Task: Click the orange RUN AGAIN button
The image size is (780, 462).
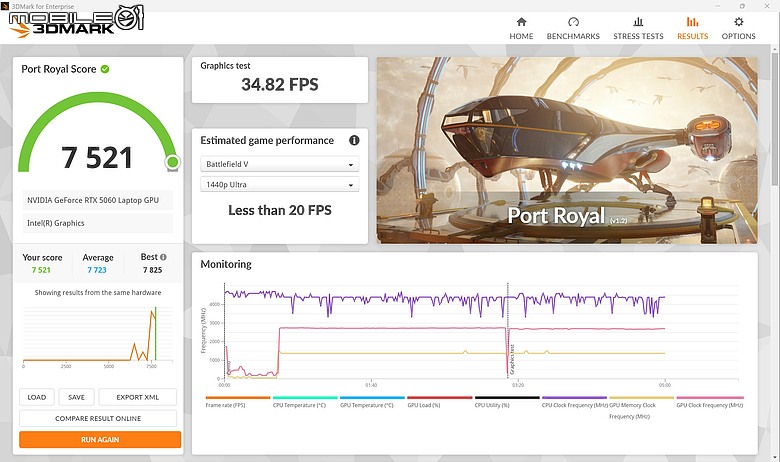Action: click(x=100, y=440)
